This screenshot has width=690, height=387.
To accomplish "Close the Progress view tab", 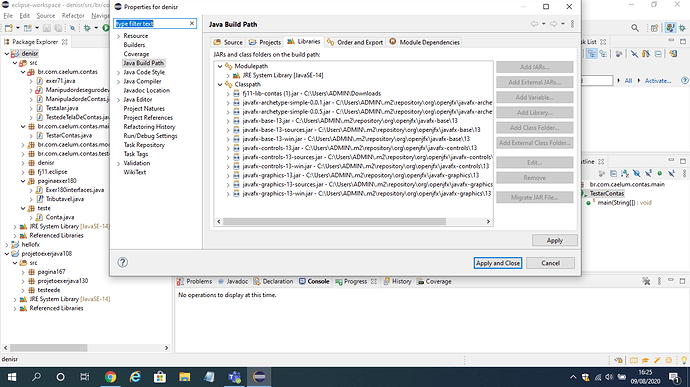I will click(374, 281).
